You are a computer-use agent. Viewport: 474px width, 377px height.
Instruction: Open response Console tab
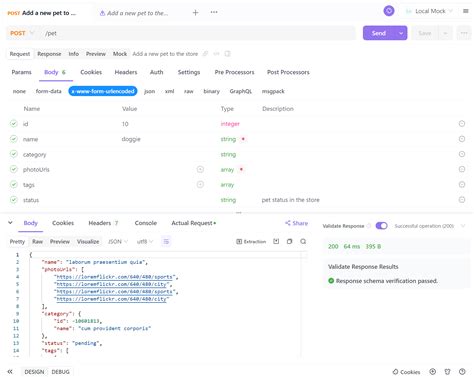tap(146, 223)
